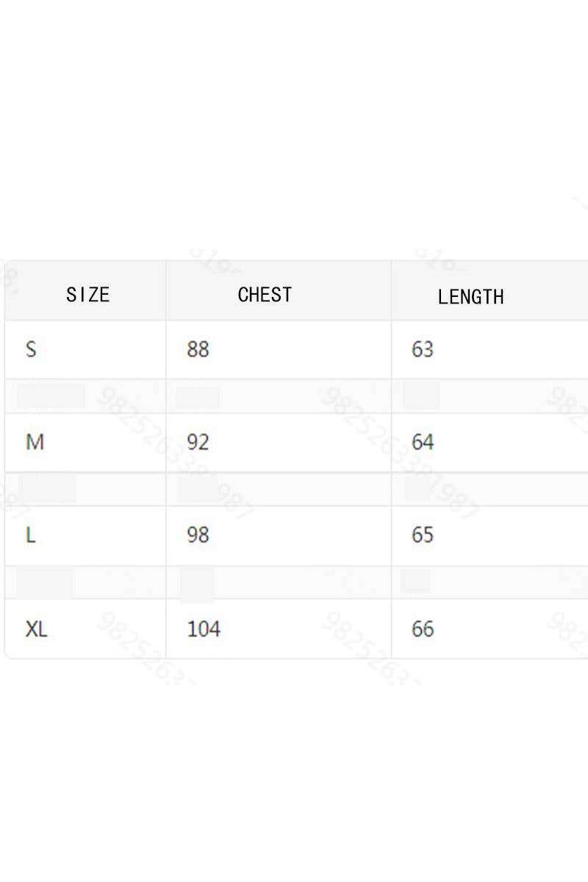This screenshot has height=882, width=588.
Task: Select the LENGTH column header
Action: [470, 297]
